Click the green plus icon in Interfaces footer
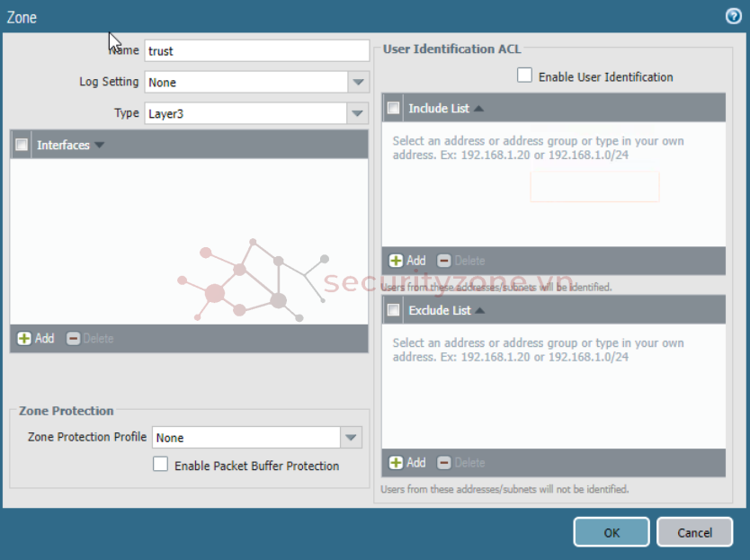750x560 pixels. (x=24, y=339)
